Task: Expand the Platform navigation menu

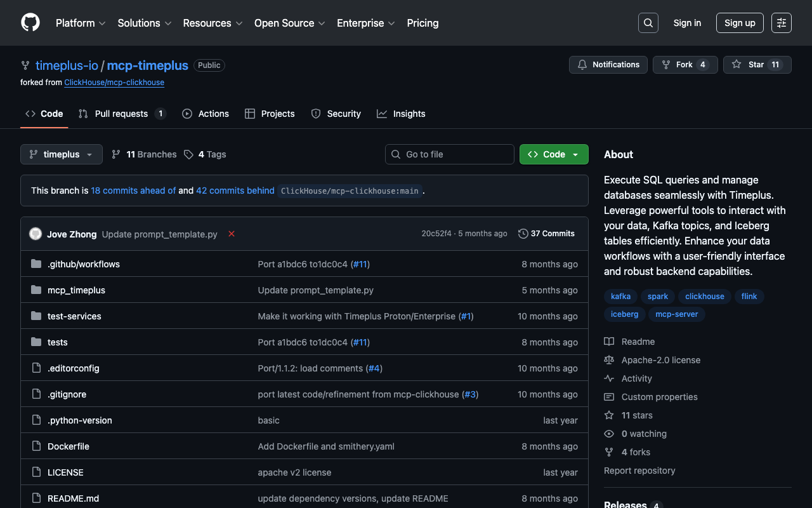Action: pyautogui.click(x=80, y=23)
